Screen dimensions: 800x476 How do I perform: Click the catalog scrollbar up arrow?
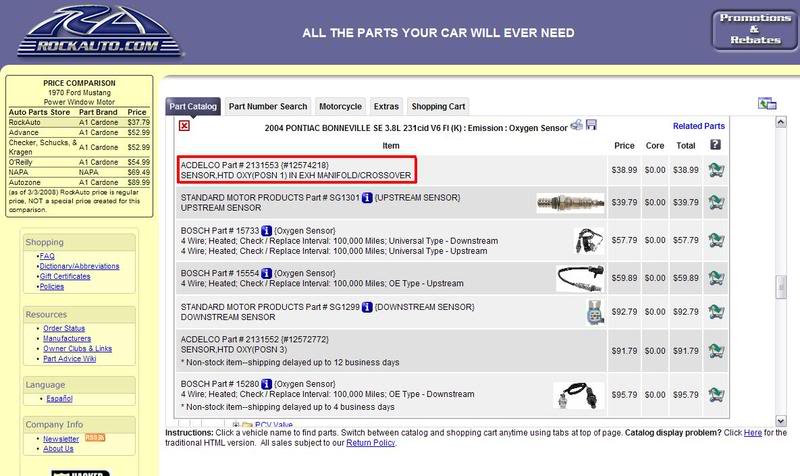pos(781,122)
